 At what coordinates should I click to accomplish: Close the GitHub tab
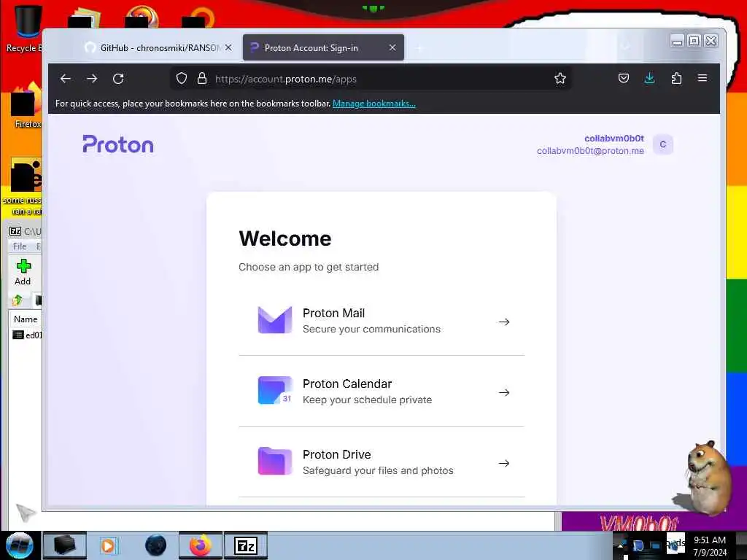click(x=228, y=47)
